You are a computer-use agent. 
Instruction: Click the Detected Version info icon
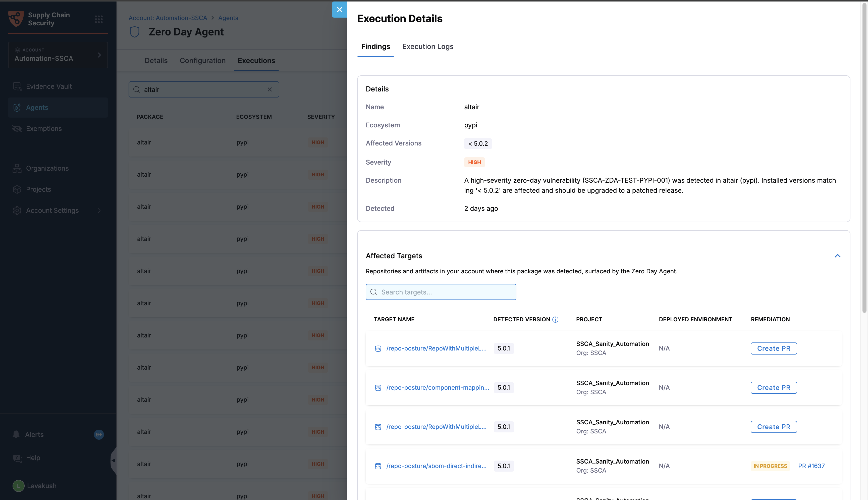point(555,319)
